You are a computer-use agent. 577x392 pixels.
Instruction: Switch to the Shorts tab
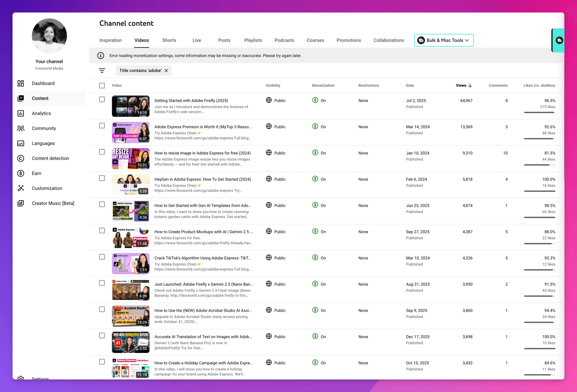point(169,40)
